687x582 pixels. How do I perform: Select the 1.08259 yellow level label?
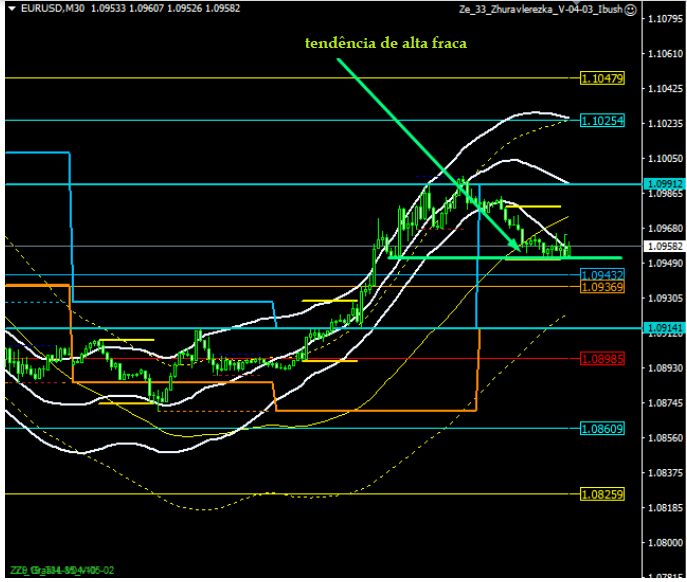(x=602, y=494)
